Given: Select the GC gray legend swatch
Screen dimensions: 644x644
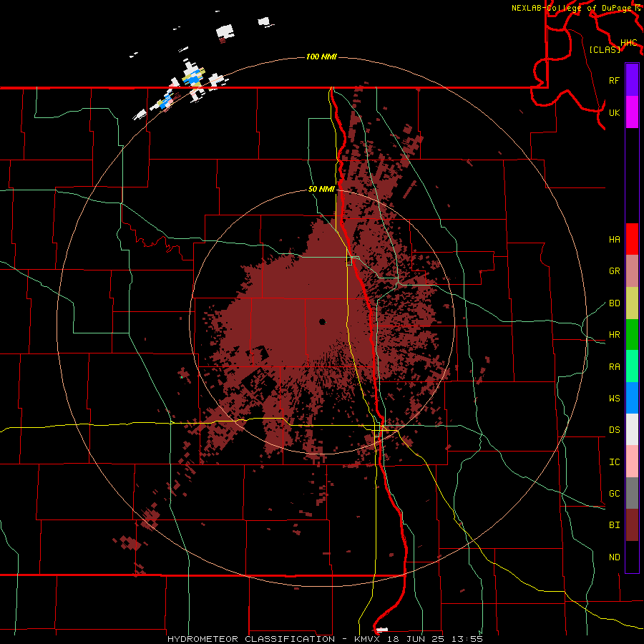Looking at the screenshot, I should click(632, 493).
